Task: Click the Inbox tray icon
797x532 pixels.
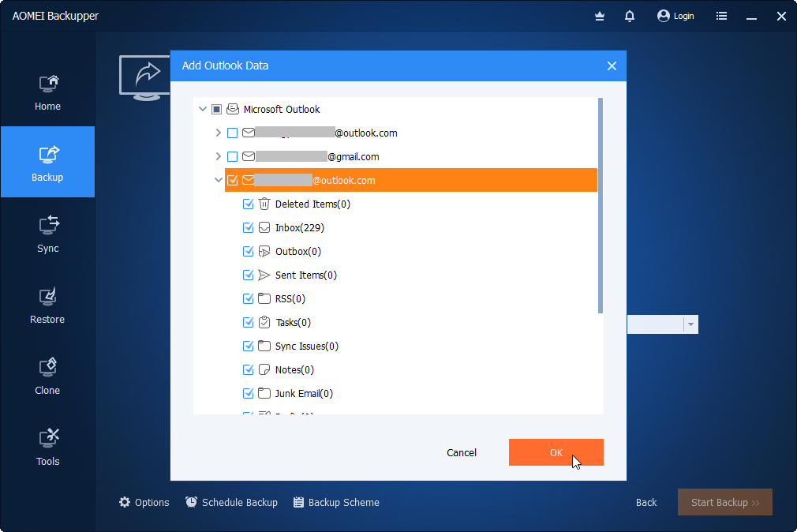Action: 264,227
